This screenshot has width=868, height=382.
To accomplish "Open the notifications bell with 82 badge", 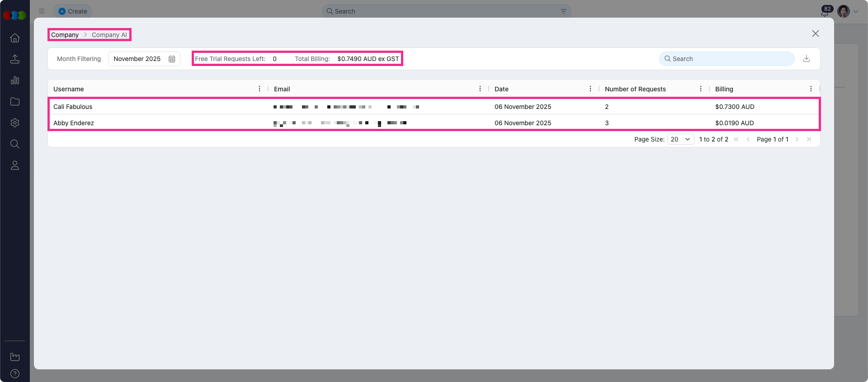I will click(825, 12).
